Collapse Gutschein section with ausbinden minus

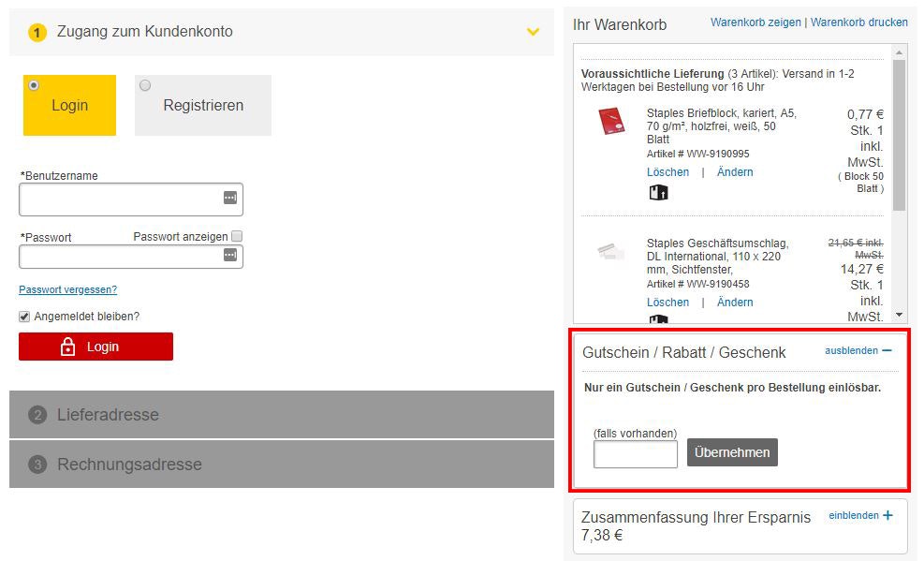click(858, 350)
